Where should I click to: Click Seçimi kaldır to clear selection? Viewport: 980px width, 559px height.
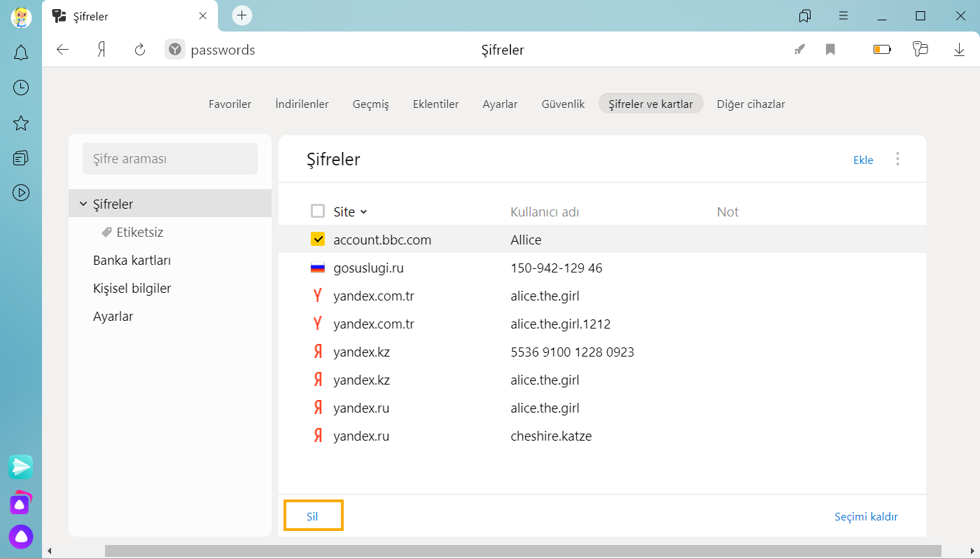tap(866, 516)
